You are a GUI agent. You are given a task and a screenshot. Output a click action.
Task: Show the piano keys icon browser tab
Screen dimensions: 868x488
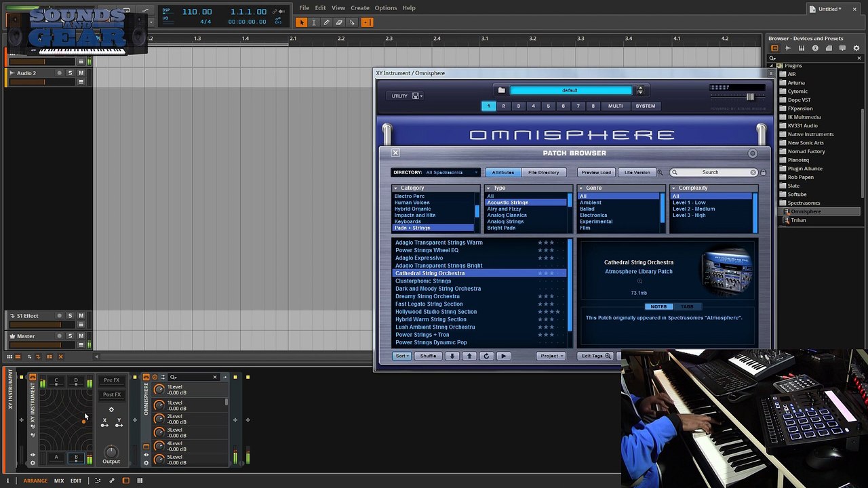pyautogui.click(x=802, y=48)
